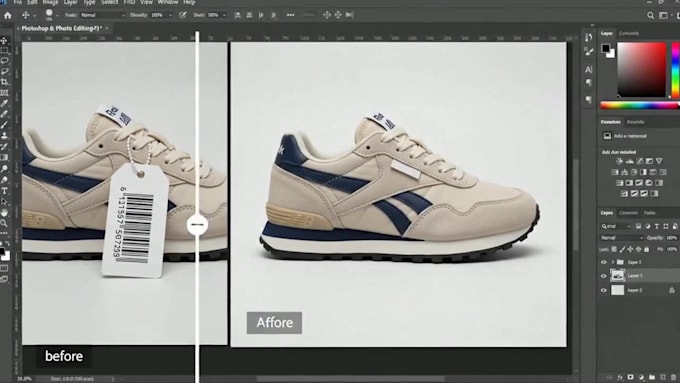Image resolution: width=680 pixels, height=383 pixels.
Task: Open the round brush preset picker
Action: (x=49, y=14)
